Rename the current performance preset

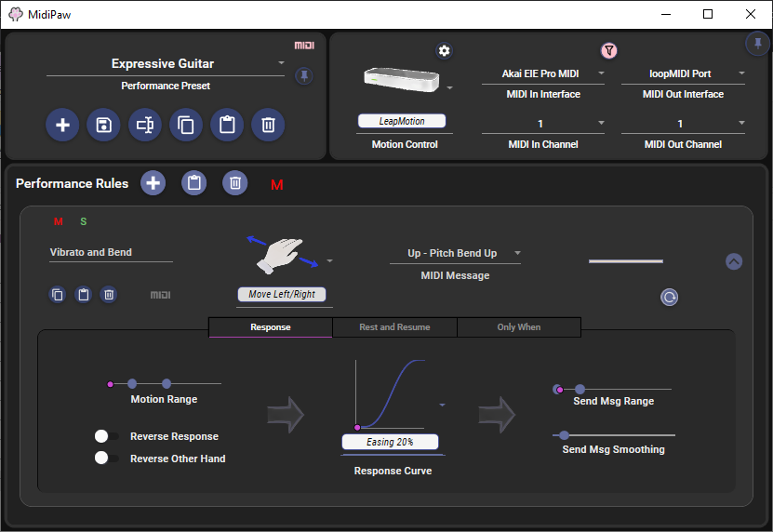pyautogui.click(x=144, y=125)
